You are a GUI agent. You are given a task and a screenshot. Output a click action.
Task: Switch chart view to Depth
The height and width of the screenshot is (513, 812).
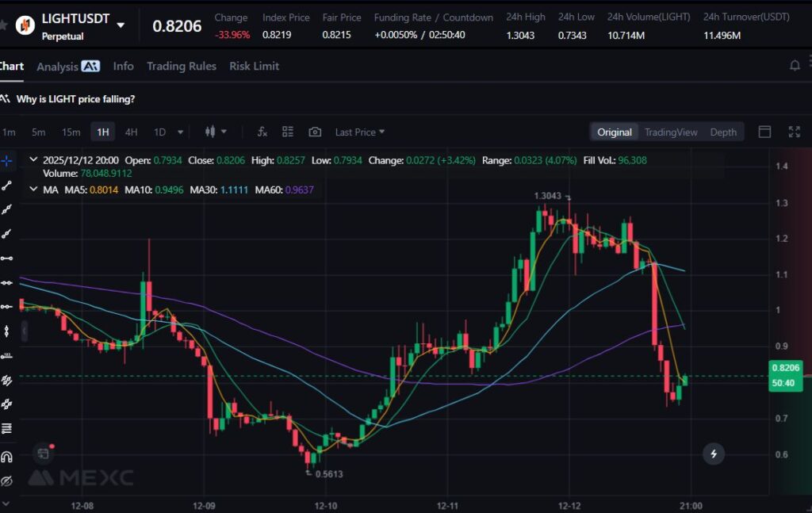tap(722, 132)
